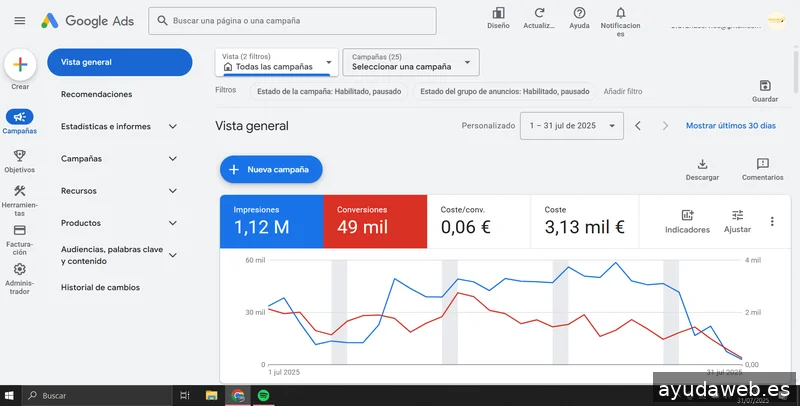Screen dimensions: 800x406
Task: Click Nueva campaña button
Action: point(271,169)
